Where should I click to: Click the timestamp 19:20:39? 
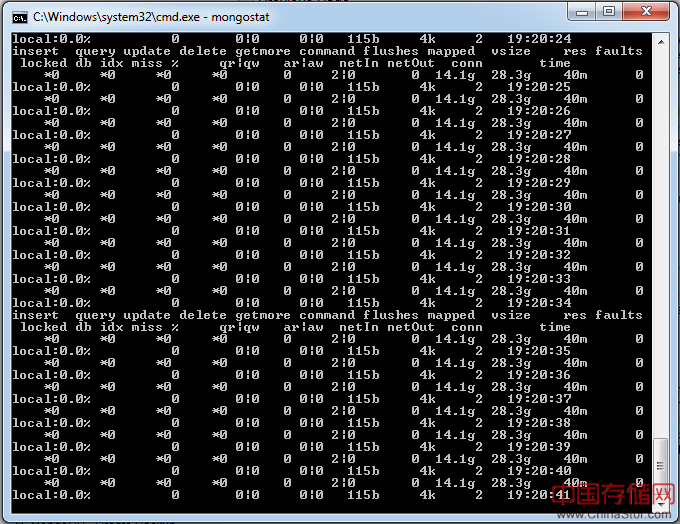click(539, 447)
